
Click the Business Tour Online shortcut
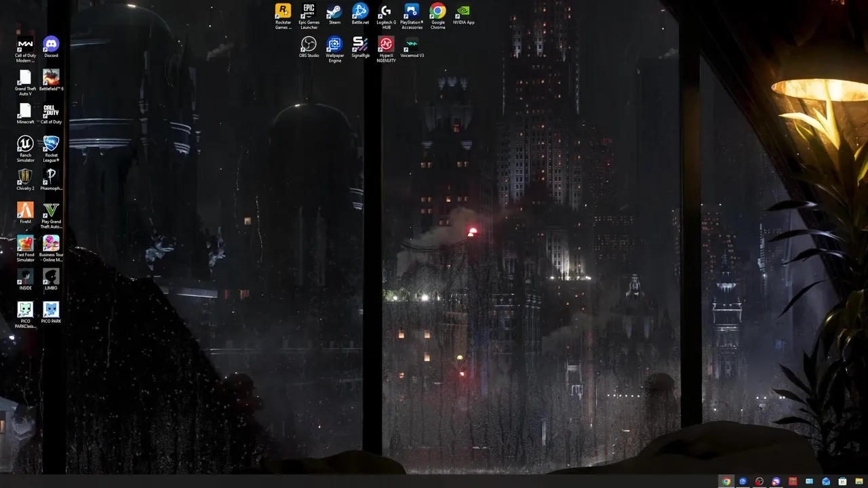point(51,249)
